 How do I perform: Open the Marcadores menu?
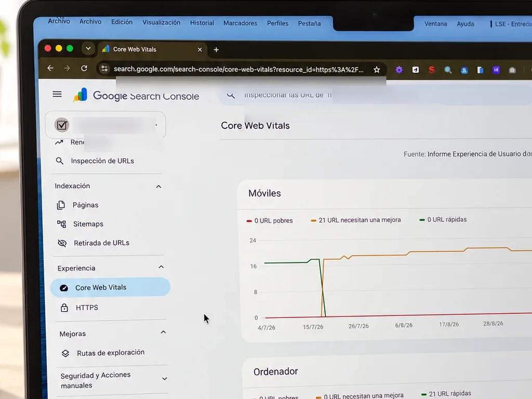240,23
